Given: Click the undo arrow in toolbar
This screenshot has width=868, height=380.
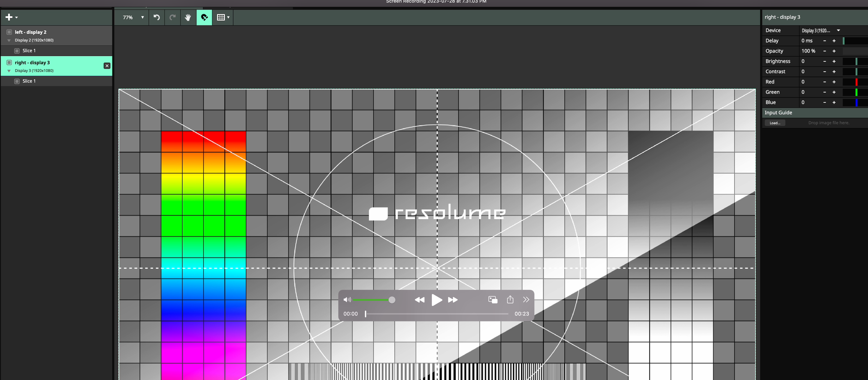Looking at the screenshot, I should 157,17.
